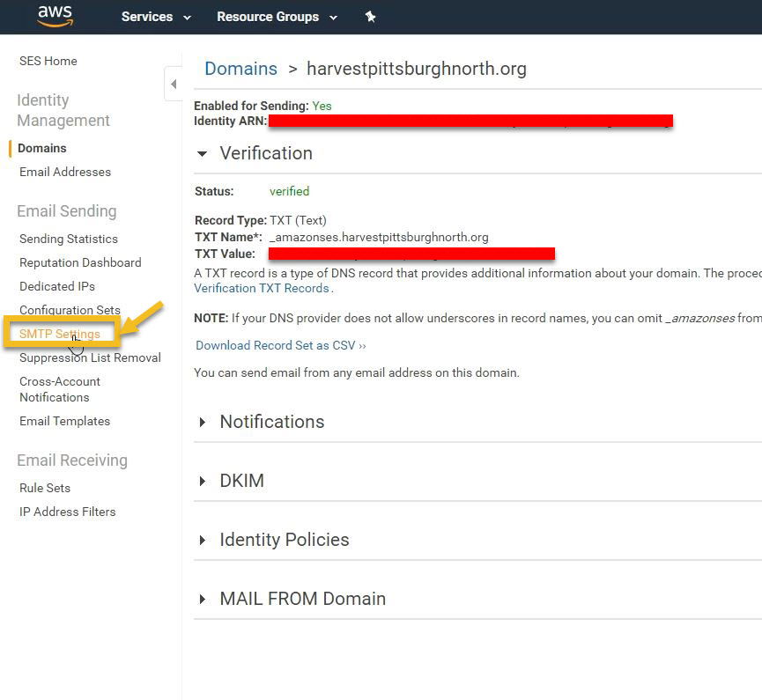
Task: Click the TXT Name value _amazonses.harvestpittsburghnorth.org
Action: point(379,238)
